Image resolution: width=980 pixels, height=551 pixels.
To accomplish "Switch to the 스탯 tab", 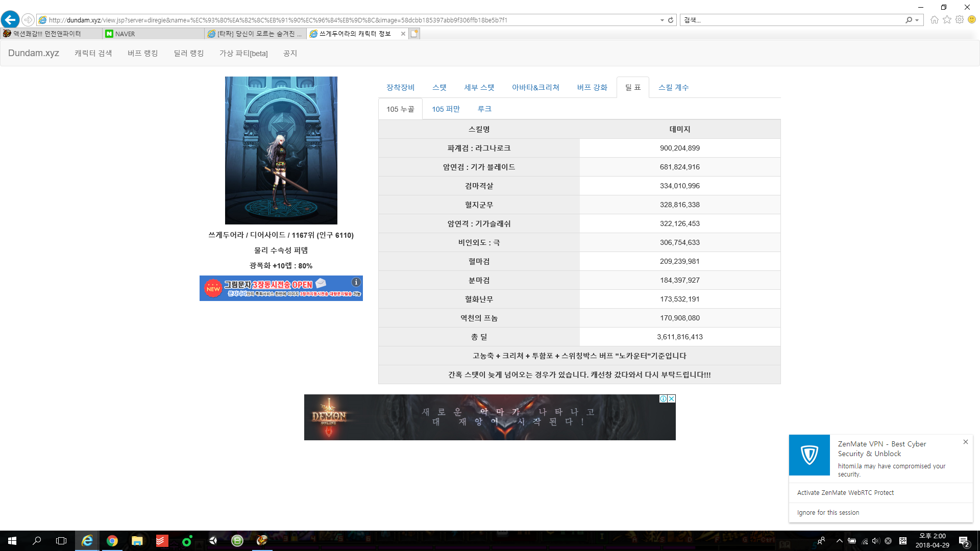I will (x=439, y=87).
